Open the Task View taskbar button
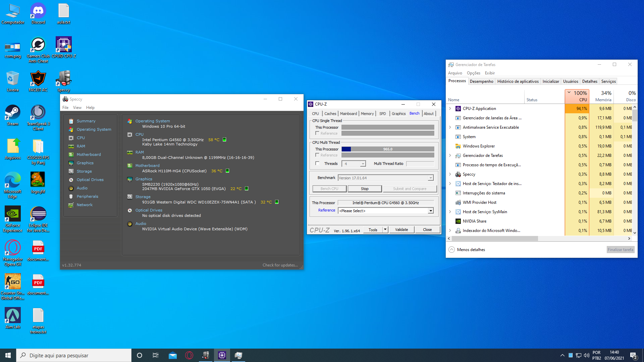This screenshot has height=362, width=644. 156,355
